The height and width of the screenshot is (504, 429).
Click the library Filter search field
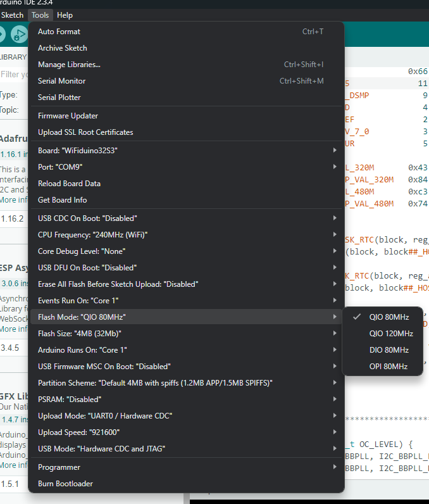pos(14,74)
